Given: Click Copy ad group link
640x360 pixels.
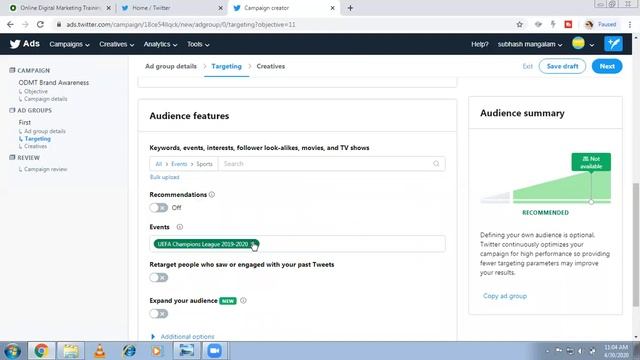Looking at the screenshot, I should click(505, 296).
